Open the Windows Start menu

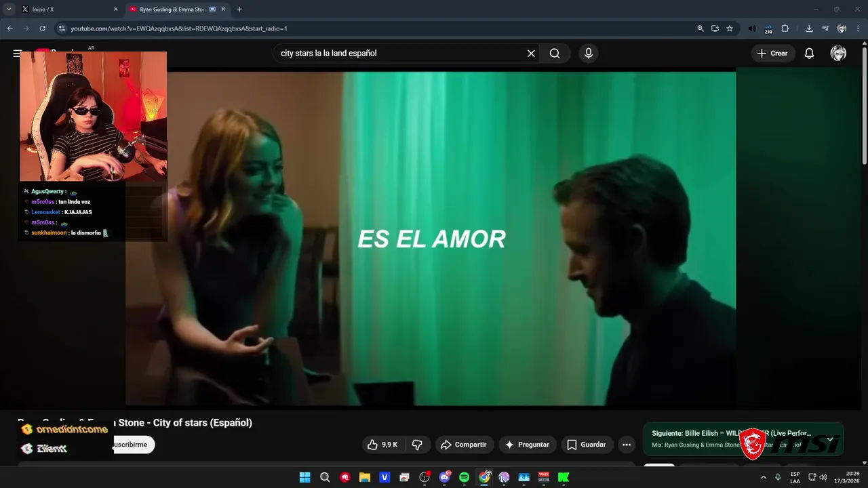pyautogui.click(x=305, y=477)
